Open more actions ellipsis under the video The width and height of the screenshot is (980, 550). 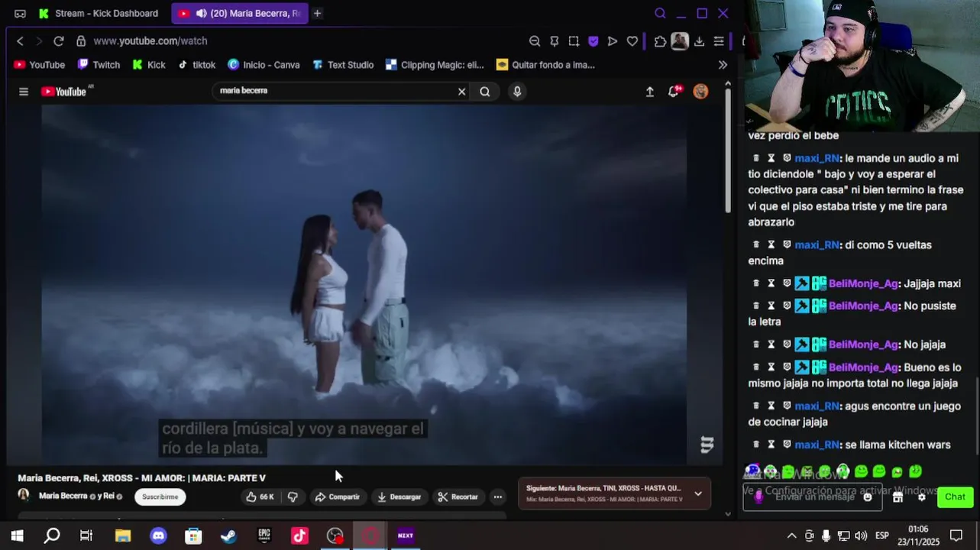tap(497, 497)
